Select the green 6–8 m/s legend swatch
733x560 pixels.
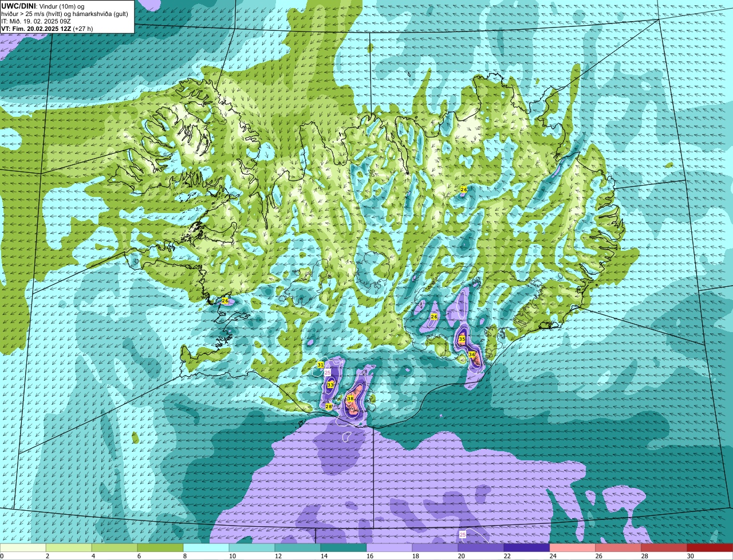coord(160,548)
